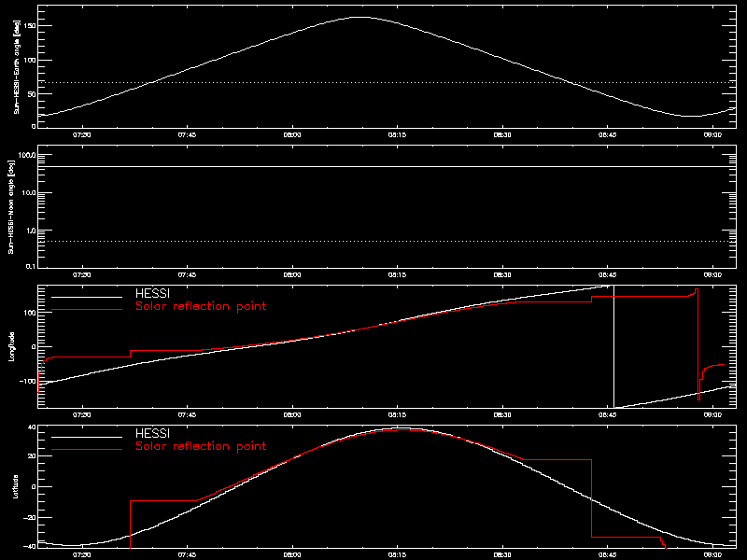Click the white legend line sample in Latitude plot
The image size is (747, 560).
[87, 437]
